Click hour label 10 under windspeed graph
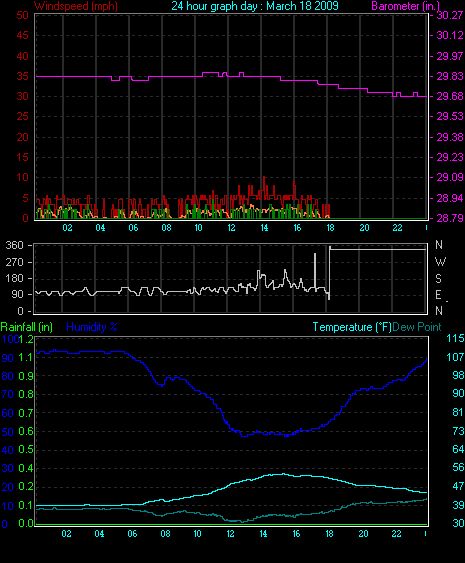Viewport: 465px width, 563px height. 198,228
